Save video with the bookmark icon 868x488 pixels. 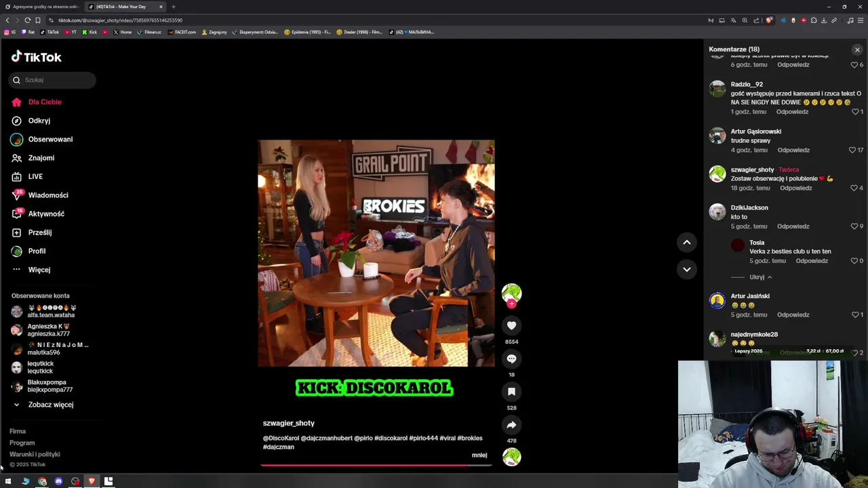[x=511, y=392]
